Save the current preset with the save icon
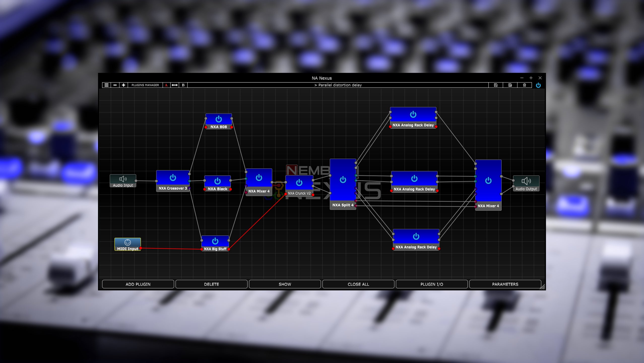The width and height of the screenshot is (644, 363). (x=495, y=85)
